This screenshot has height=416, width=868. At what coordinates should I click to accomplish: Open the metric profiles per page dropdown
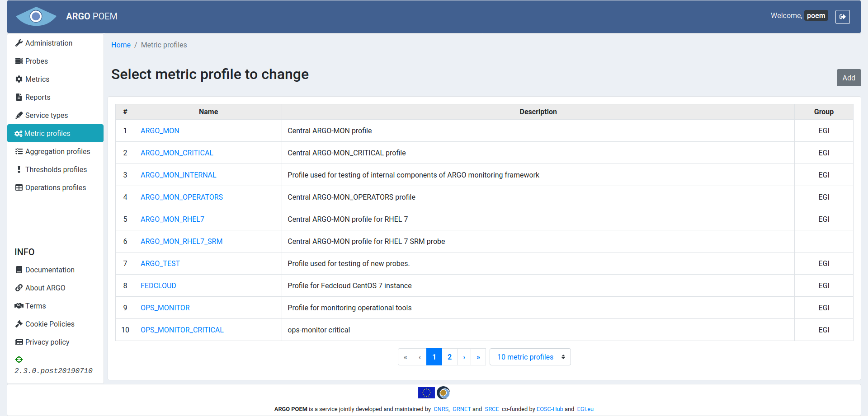[530, 357]
